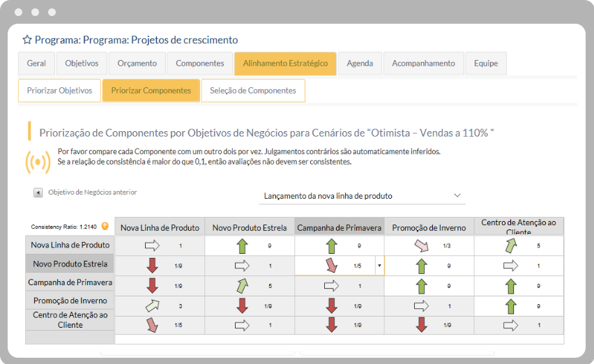Viewport: 594px width, 364px height.
Task: Click the green up arrow in Nova Linha de Produto row under Novo Produto Estrela
Action: 242,245
